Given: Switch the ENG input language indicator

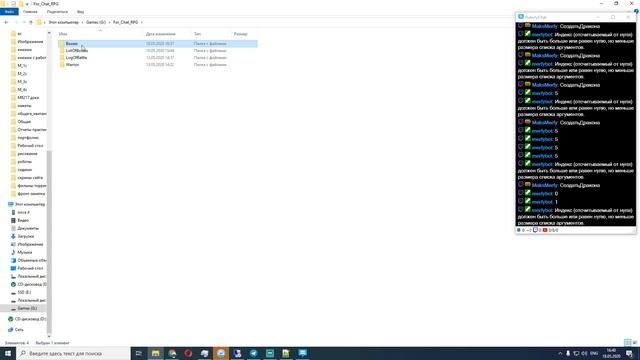Looking at the screenshot, I should tap(594, 353).
